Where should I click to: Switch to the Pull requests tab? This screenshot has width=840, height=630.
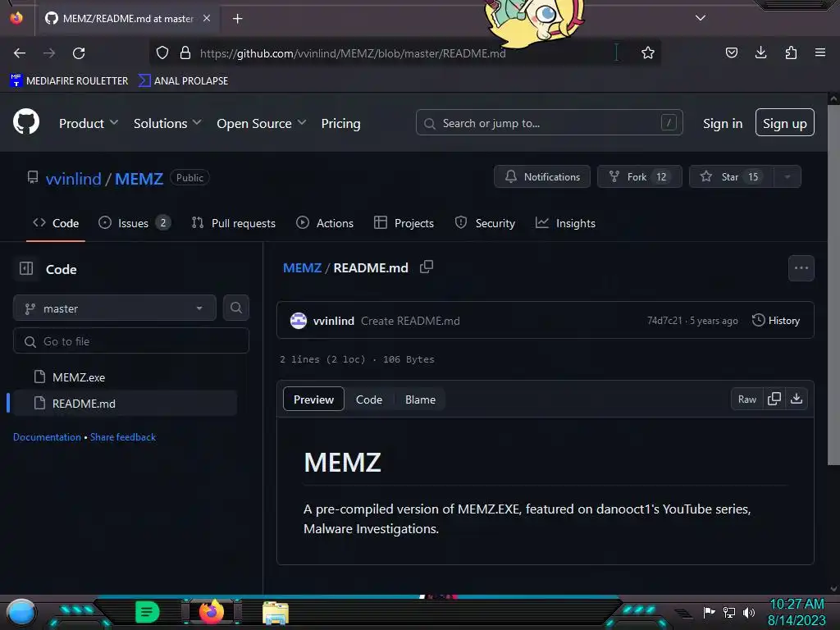(234, 223)
